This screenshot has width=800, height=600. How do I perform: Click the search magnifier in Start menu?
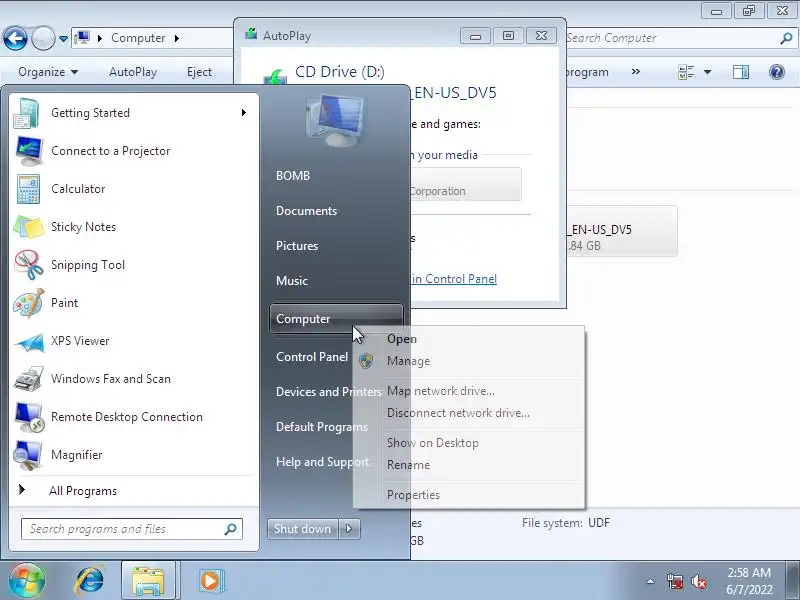click(x=231, y=529)
